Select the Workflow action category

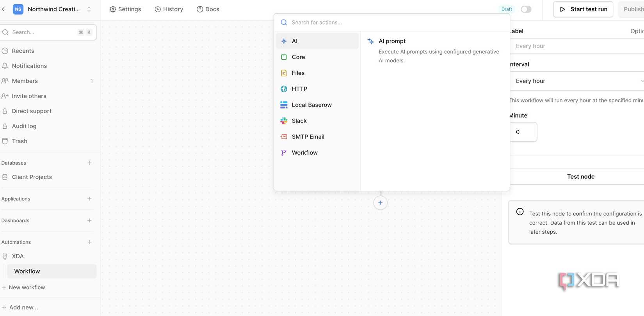(x=317, y=153)
